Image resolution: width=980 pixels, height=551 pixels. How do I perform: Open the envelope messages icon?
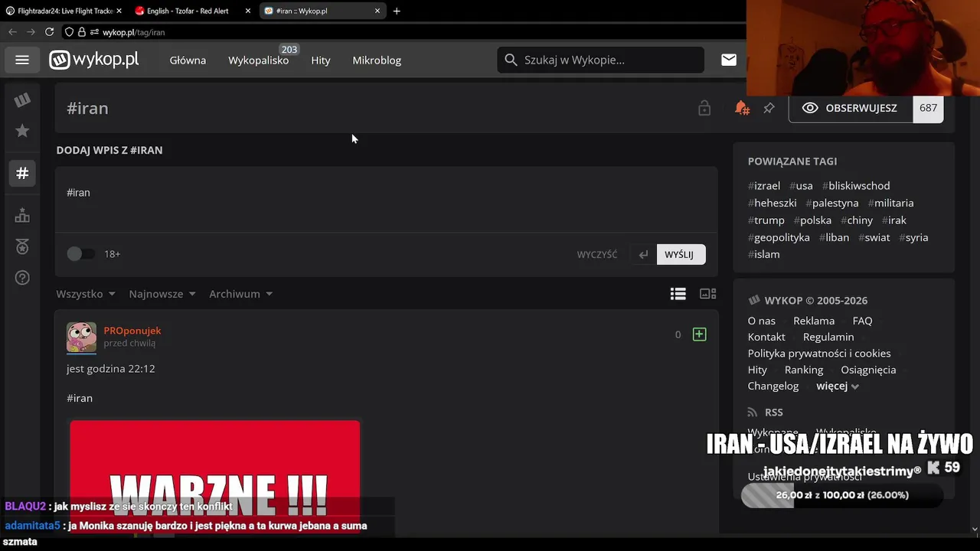pos(729,60)
